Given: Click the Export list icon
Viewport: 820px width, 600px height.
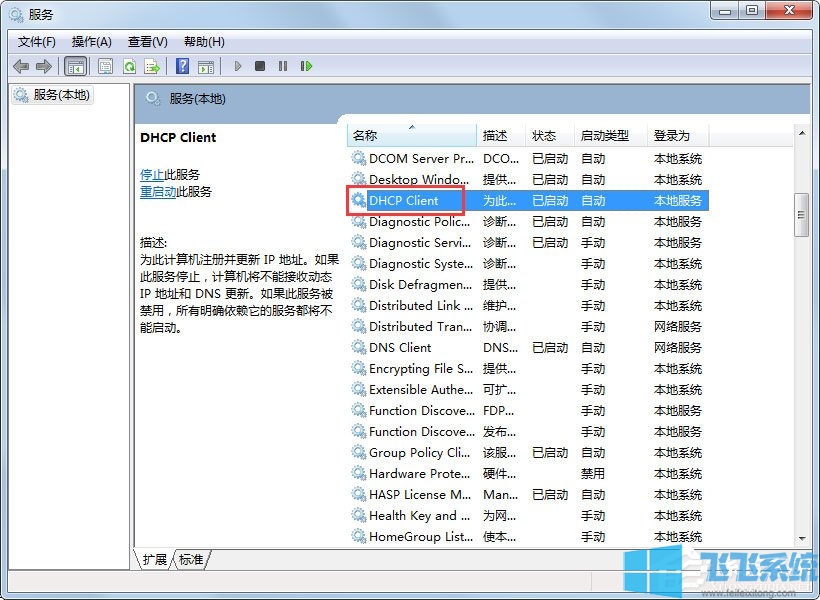Looking at the screenshot, I should click(x=153, y=66).
